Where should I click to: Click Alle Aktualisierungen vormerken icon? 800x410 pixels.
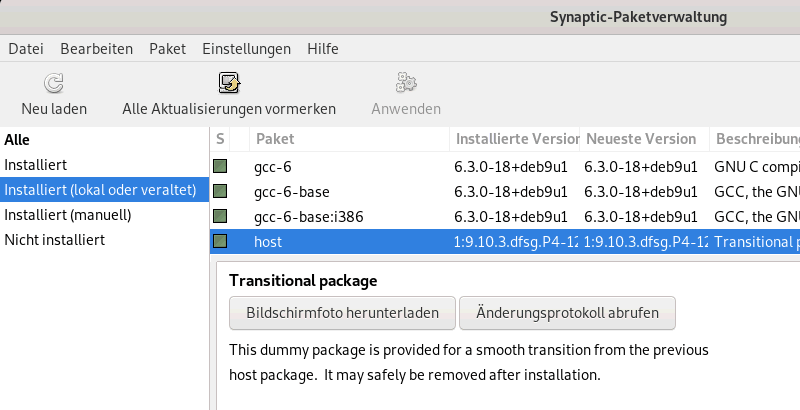(x=229, y=82)
